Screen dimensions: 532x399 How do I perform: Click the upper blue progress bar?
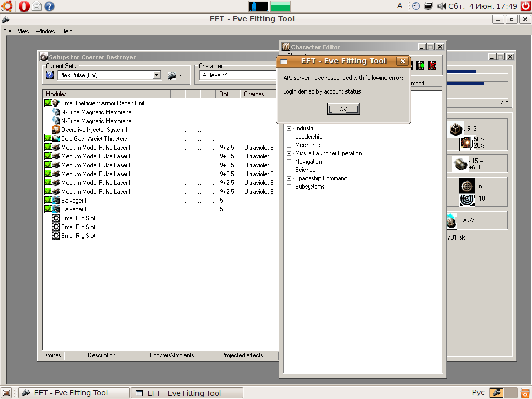click(x=477, y=71)
